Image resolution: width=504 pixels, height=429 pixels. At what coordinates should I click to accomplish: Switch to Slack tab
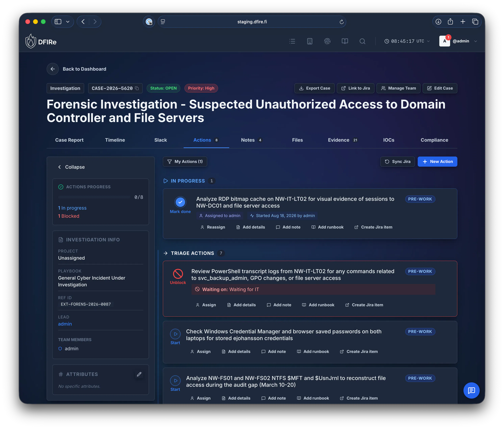(x=160, y=140)
